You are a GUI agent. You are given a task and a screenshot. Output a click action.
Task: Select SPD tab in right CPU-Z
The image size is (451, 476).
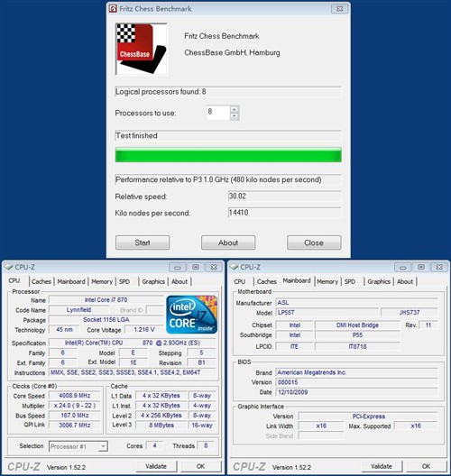350,281
